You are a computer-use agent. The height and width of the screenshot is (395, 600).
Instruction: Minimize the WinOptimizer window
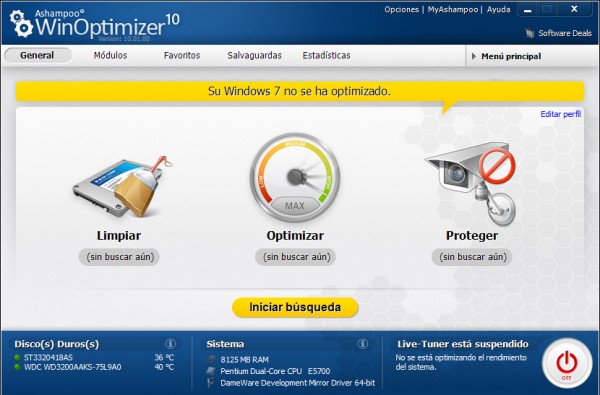(x=528, y=10)
